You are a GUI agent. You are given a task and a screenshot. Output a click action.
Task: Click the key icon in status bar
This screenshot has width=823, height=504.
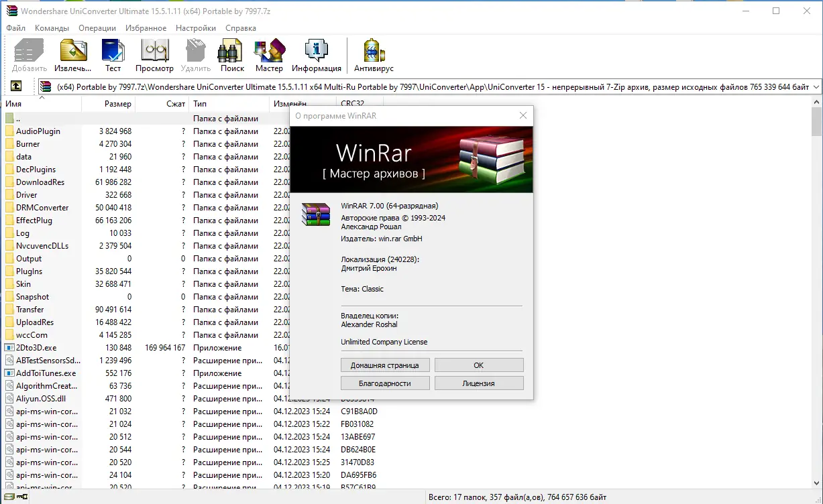21,497
